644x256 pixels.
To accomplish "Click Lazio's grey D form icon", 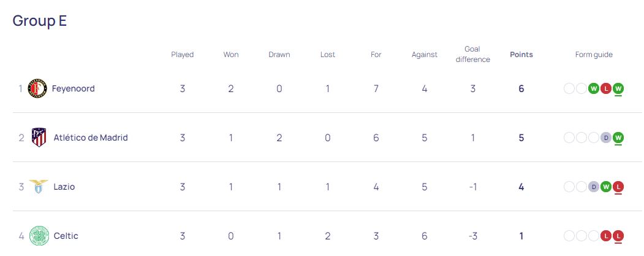I will coord(594,187).
